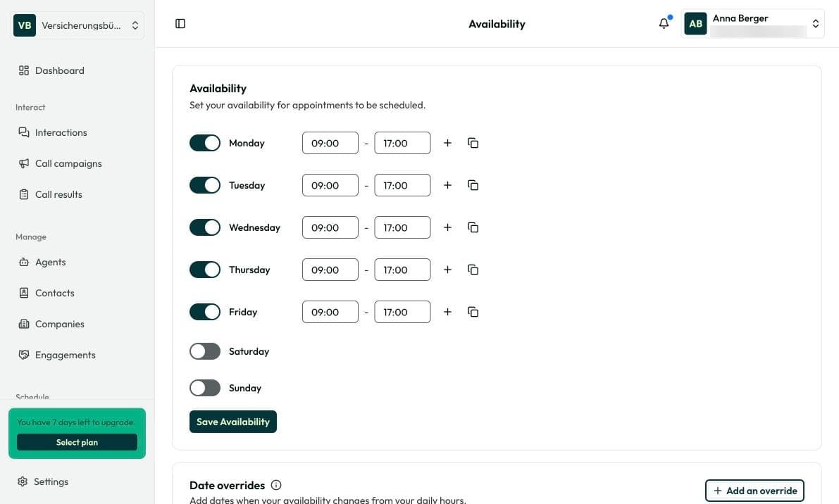Add a time slot for Friday

(447, 312)
